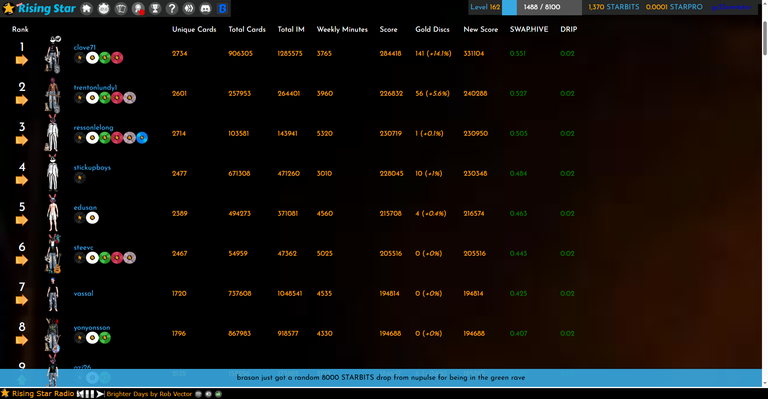
Task: Click the Level 162 label
Action: coord(485,7)
